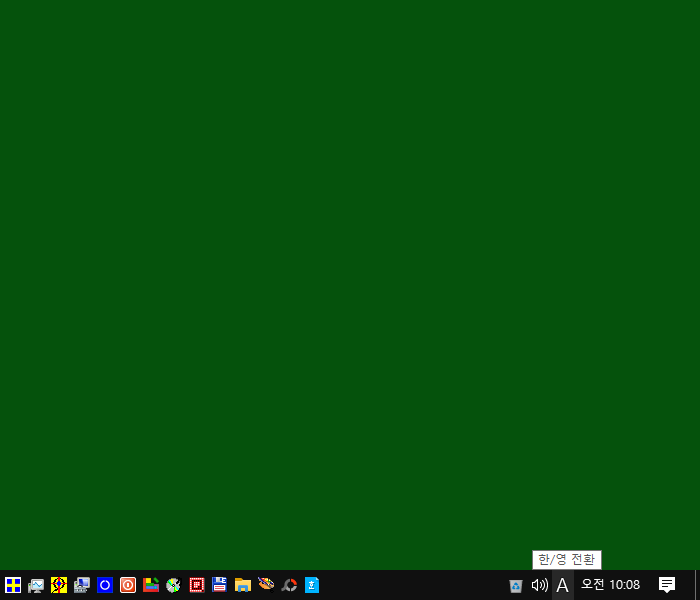Open the blue and yellow grid Start icon
700x600 pixels.
13,585
